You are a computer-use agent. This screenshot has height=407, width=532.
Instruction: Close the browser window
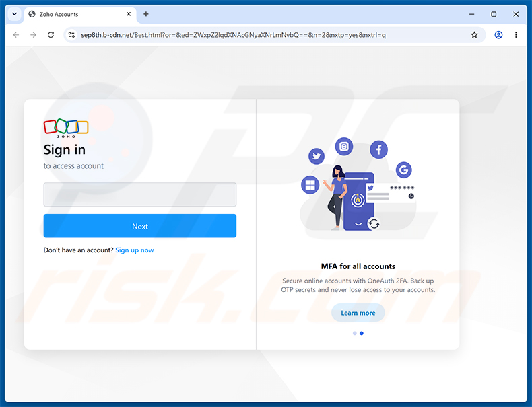tap(516, 14)
